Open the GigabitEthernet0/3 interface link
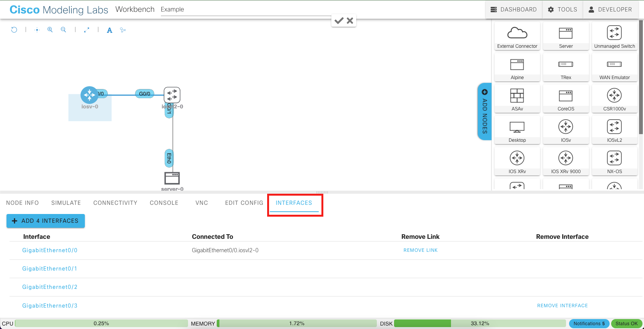The height and width of the screenshot is (329, 644). pos(50,306)
